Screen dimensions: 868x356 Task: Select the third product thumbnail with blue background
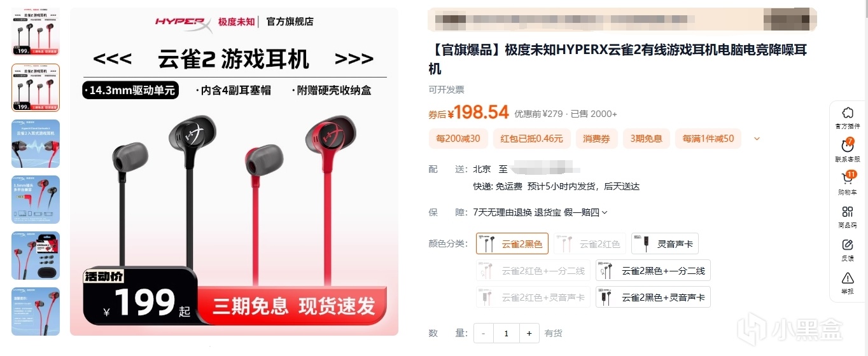[x=36, y=144]
